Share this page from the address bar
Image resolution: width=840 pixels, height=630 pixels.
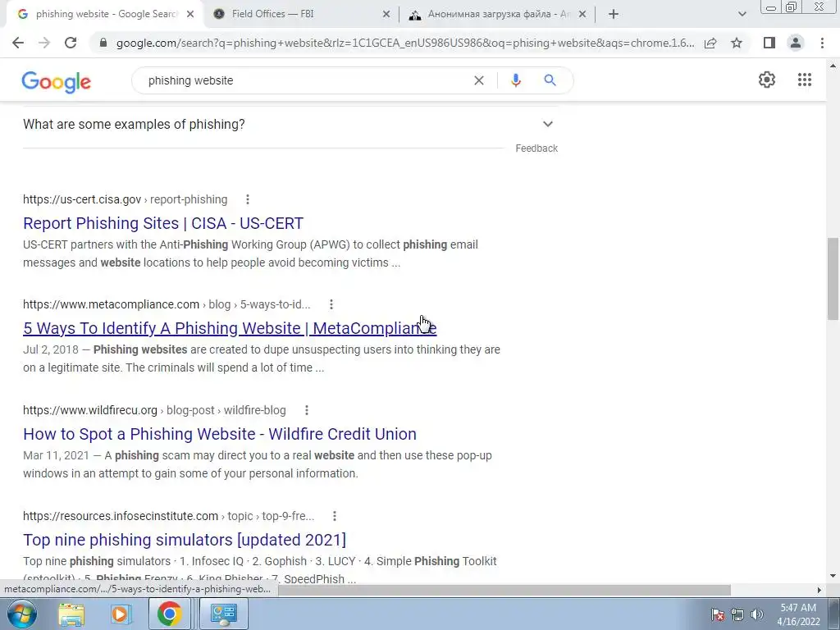pos(710,43)
